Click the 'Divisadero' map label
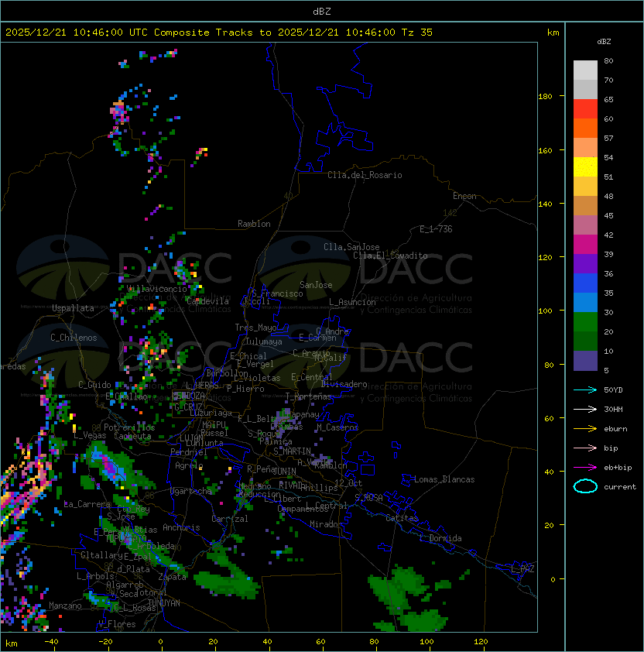The image size is (644, 652). click(344, 384)
